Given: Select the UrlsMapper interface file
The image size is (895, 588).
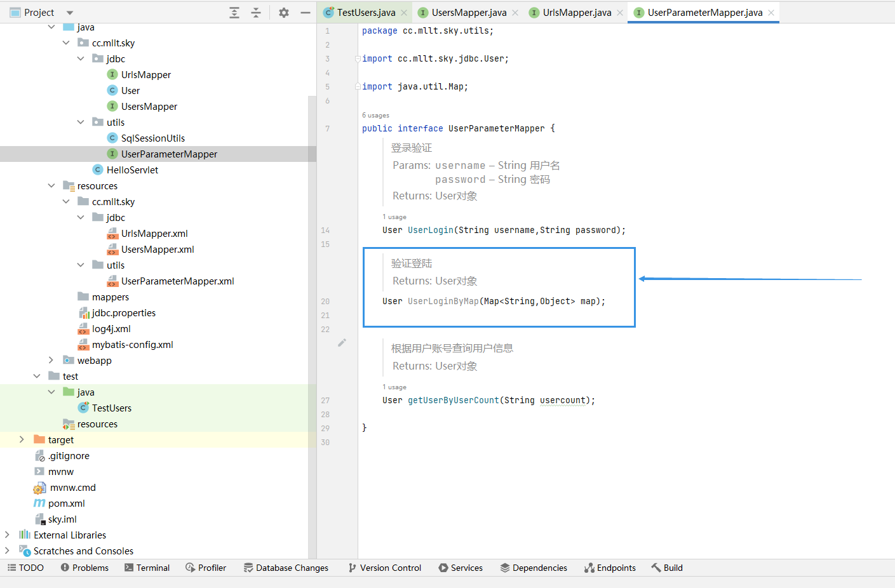Looking at the screenshot, I should 145,74.
